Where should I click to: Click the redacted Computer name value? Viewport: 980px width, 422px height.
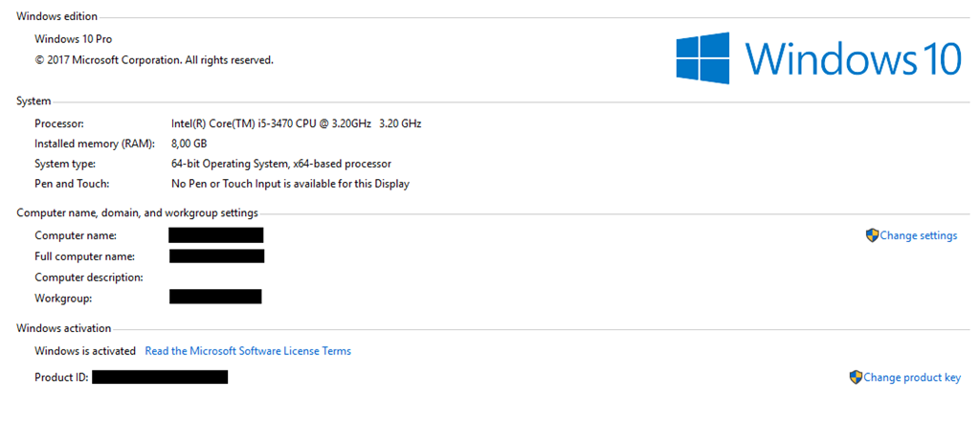pos(216,235)
